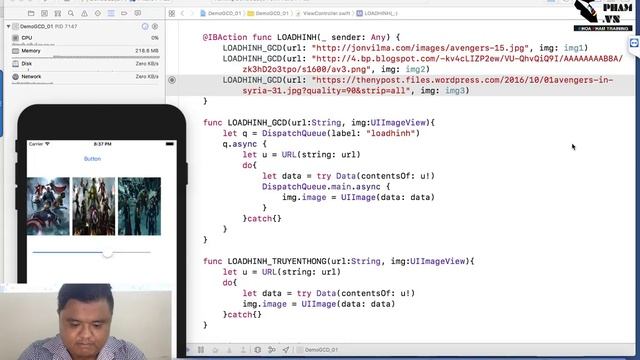Pause program execution in debug bar

[x=201, y=350]
